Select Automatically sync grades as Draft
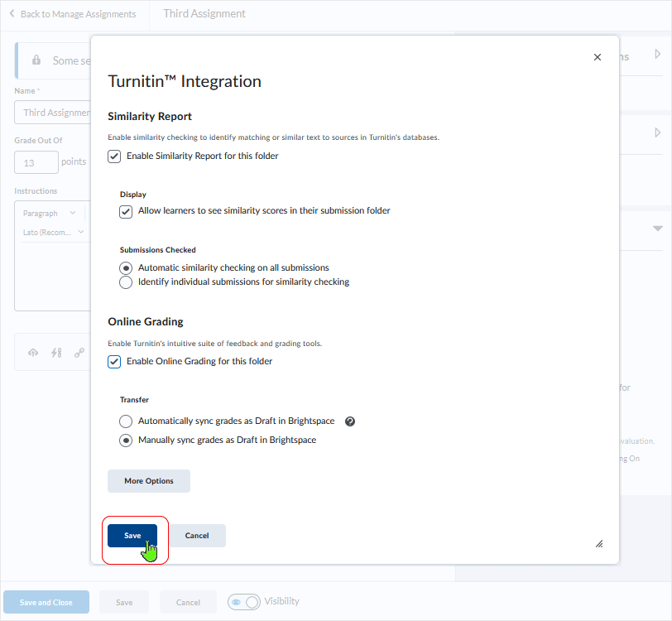Screen dimensions: 672x621 point(126,421)
